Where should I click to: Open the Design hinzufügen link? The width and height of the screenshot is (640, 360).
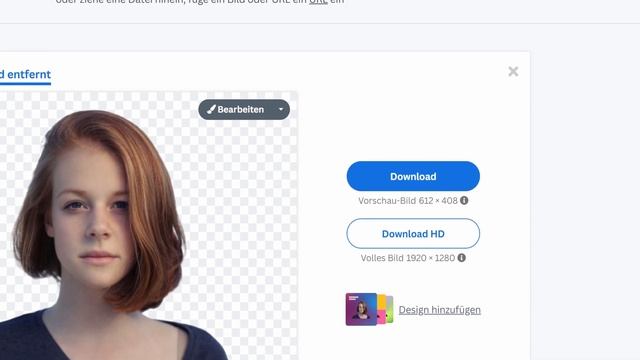[x=440, y=310]
